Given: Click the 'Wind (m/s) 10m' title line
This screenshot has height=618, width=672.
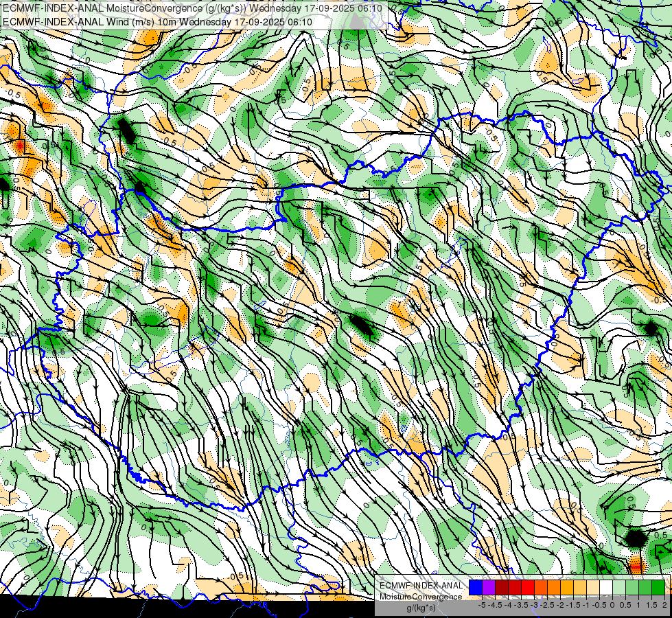Looking at the screenshot, I should [x=157, y=22].
